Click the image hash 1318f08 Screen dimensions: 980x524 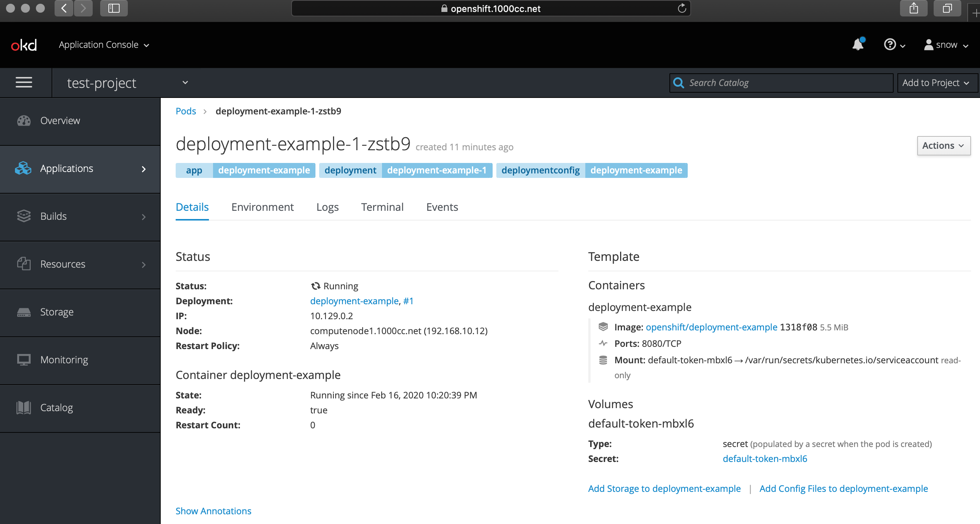798,327
